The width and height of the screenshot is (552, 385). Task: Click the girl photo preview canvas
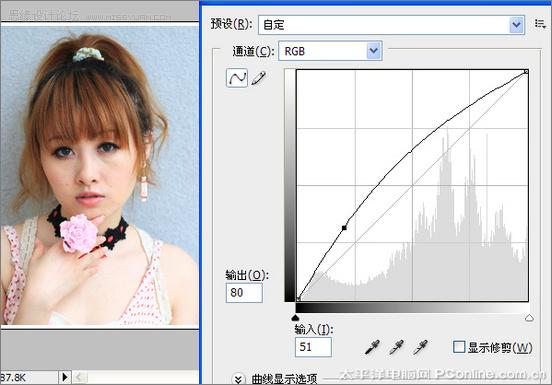tap(100, 175)
